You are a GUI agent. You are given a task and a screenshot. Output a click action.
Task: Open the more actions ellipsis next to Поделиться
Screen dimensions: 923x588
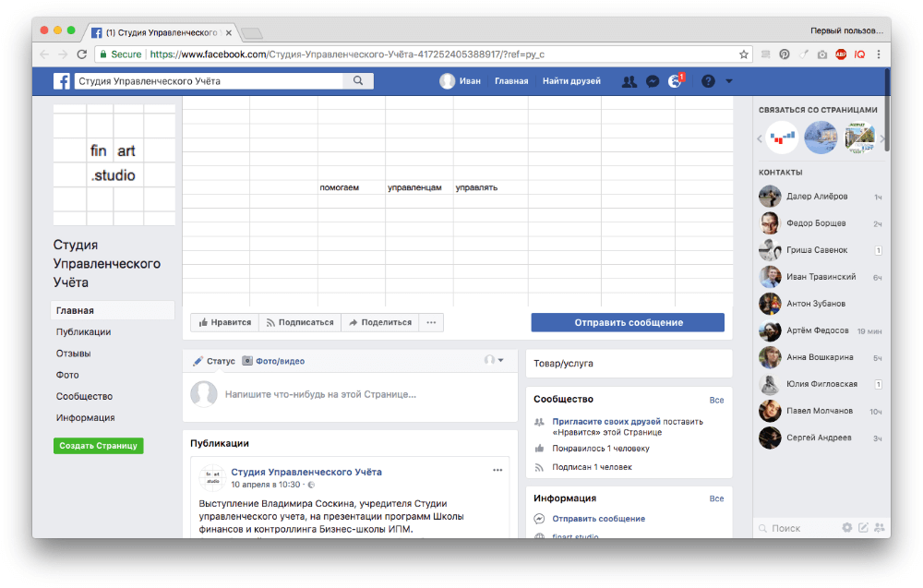431,322
